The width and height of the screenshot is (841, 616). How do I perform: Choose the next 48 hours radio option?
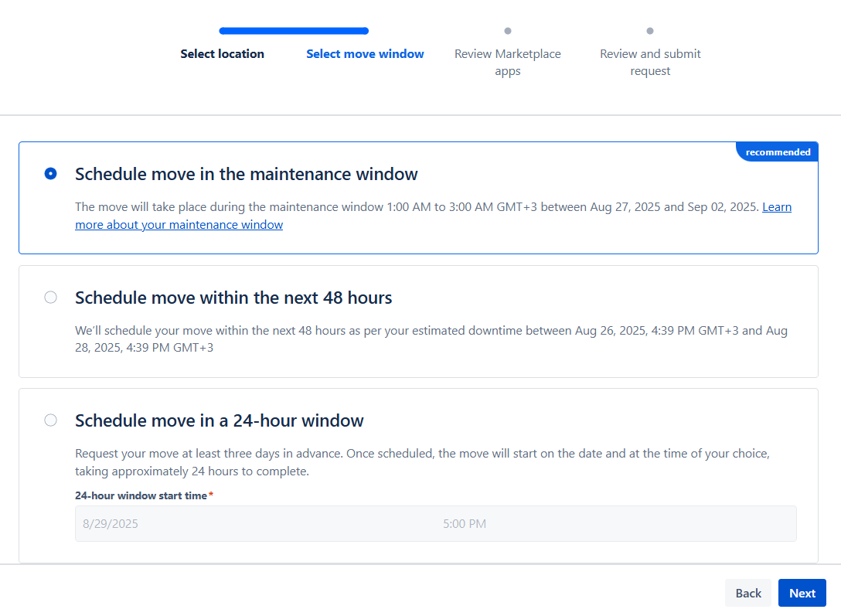click(x=51, y=298)
